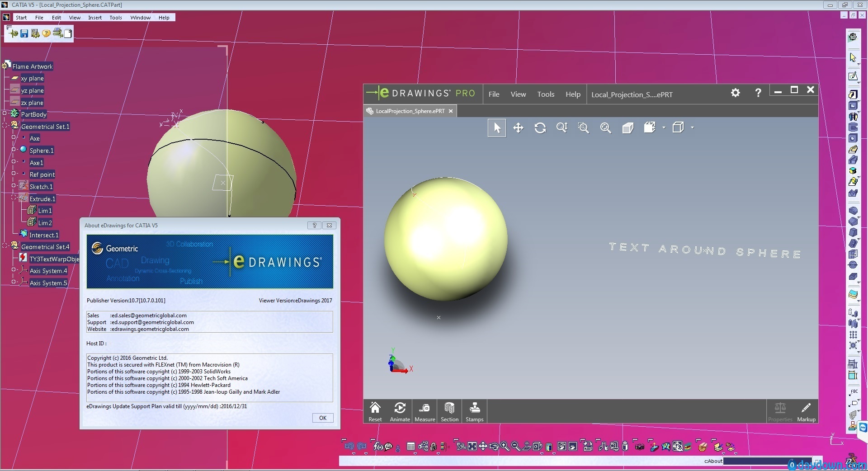Open the Markup pencil tool in eDrawings
The image size is (868, 471).
pyautogui.click(x=806, y=411)
